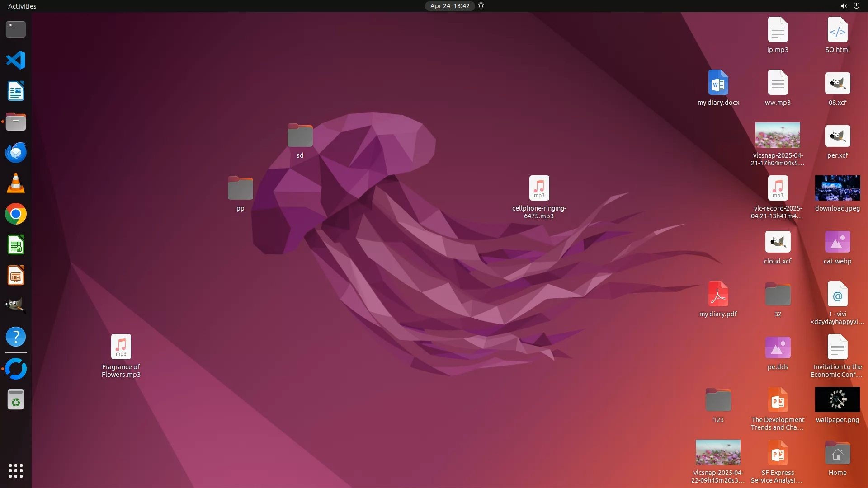Select the sd folder on desktop
This screenshot has height=488, width=868.
pos(300,136)
